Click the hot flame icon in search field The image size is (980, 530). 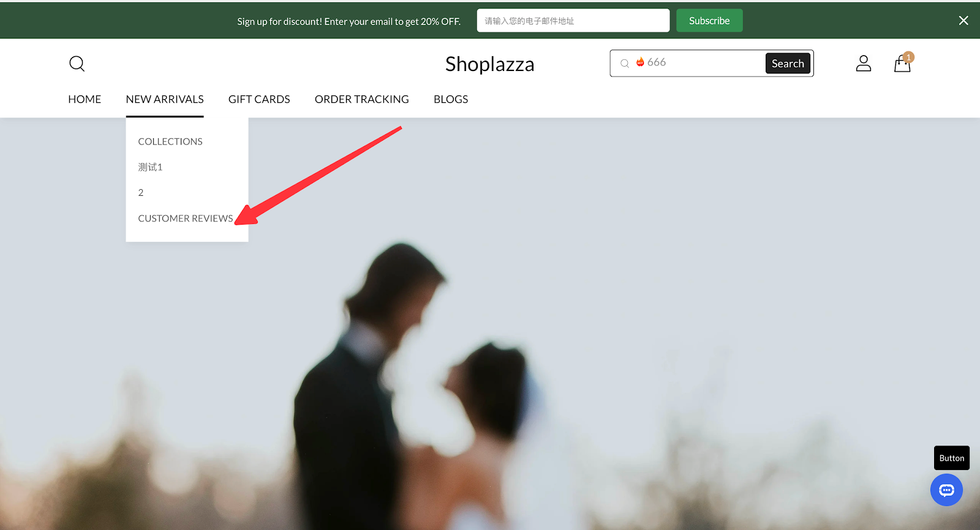click(640, 62)
